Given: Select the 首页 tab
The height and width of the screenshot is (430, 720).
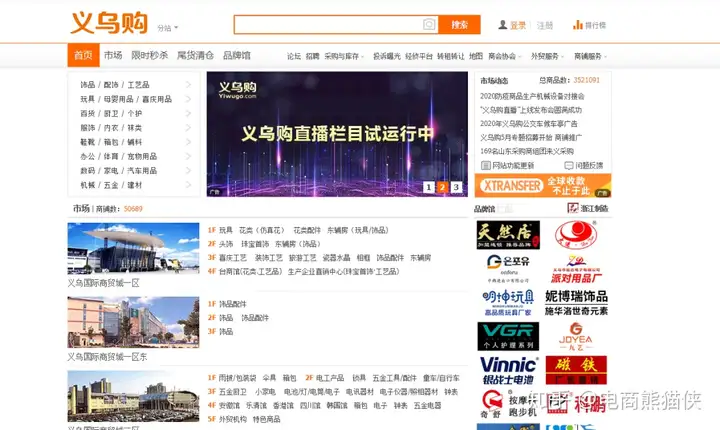Looking at the screenshot, I should 83,55.
